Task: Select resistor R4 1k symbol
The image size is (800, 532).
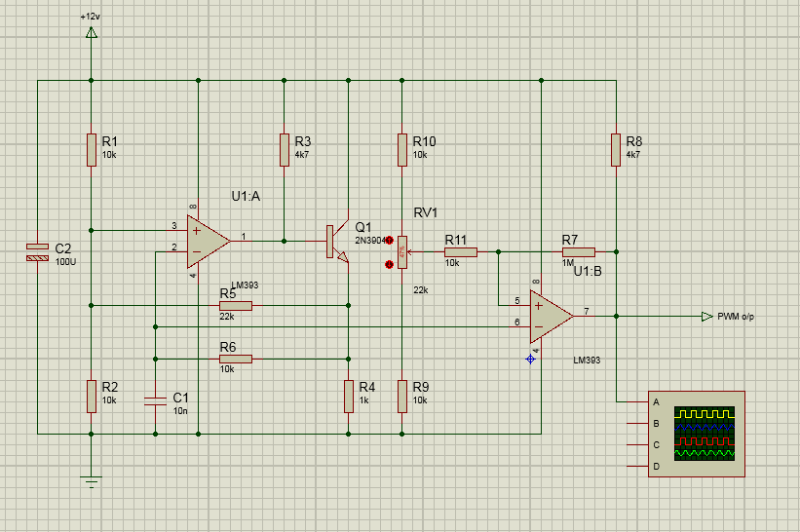Action: point(349,397)
